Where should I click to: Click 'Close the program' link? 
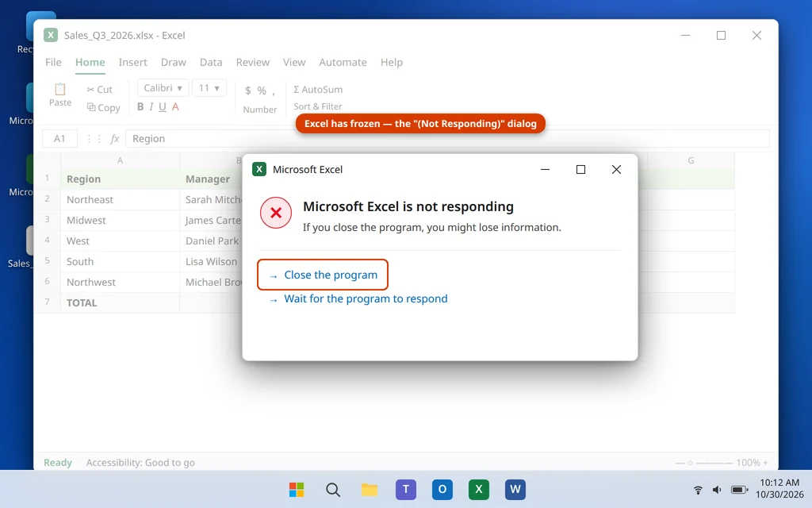pyautogui.click(x=323, y=275)
